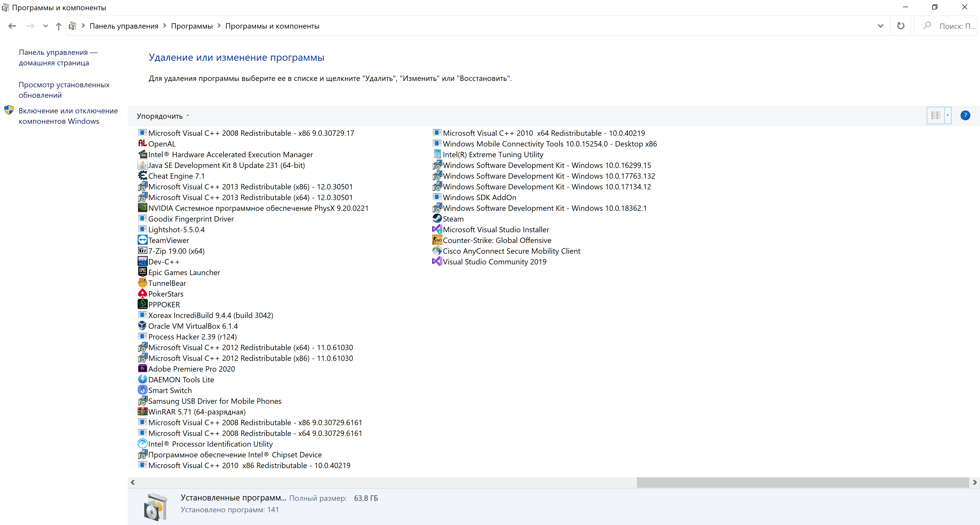The height and width of the screenshot is (525, 980).
Task: Select the 7-Zip 19.00 icon
Action: click(142, 250)
